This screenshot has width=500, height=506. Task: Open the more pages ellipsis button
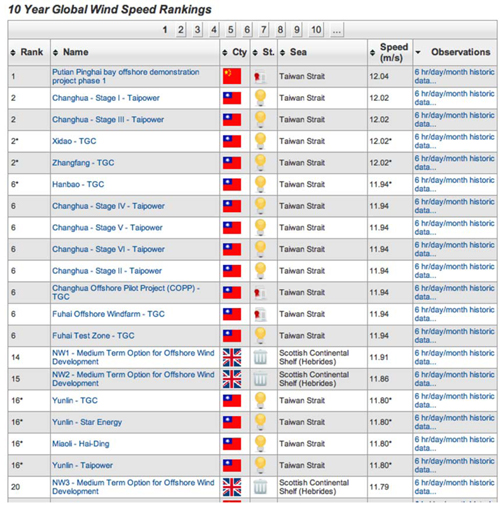(x=337, y=30)
